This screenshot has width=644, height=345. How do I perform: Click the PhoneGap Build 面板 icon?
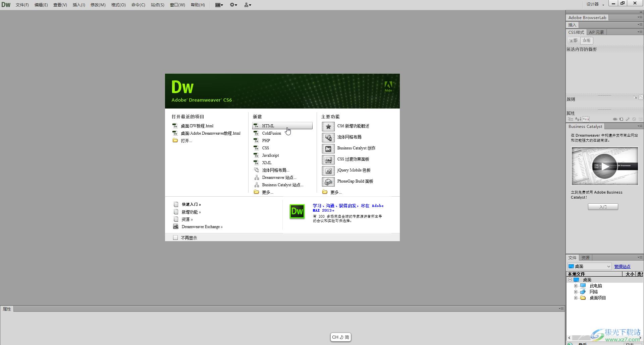tap(328, 182)
